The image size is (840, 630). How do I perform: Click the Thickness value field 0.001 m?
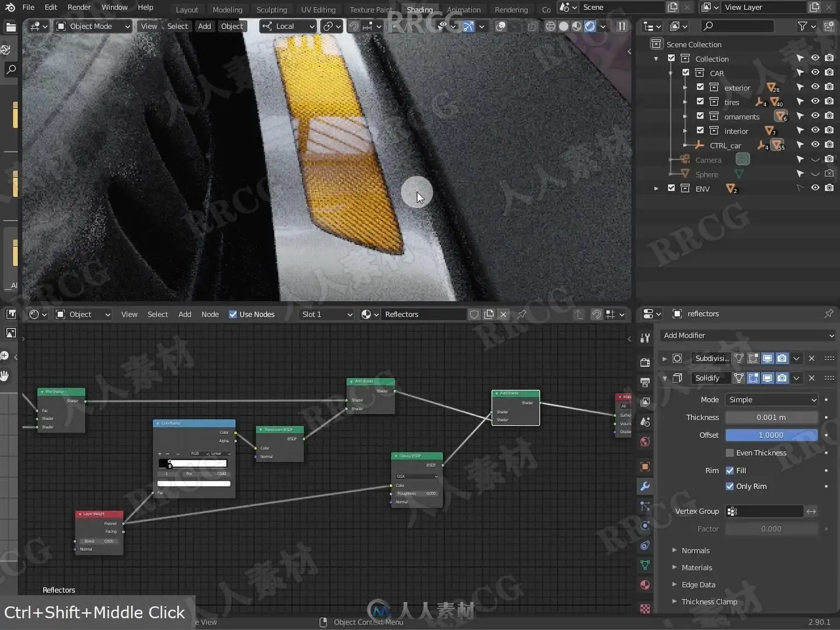pos(771,417)
